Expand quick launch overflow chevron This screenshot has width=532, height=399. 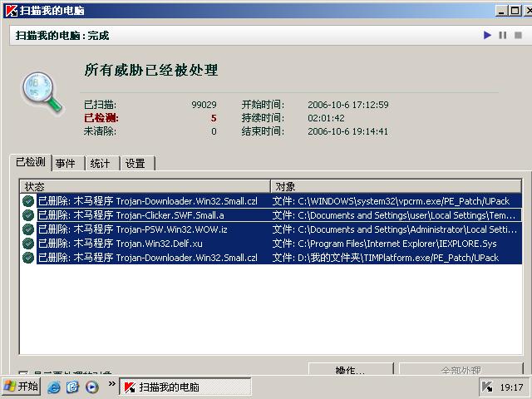click(x=112, y=383)
